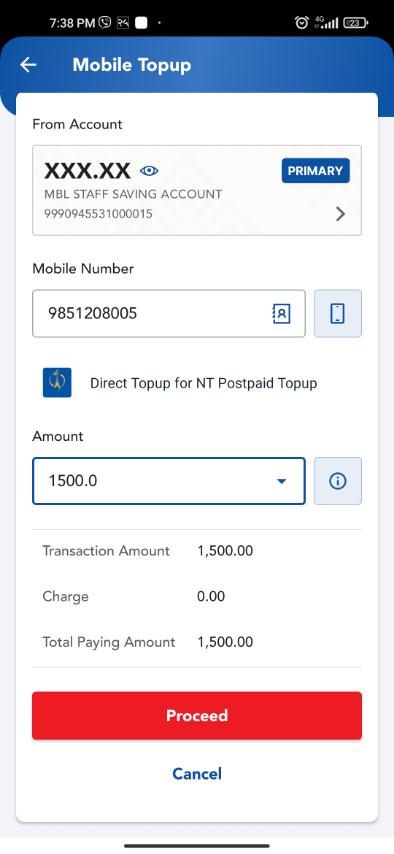Image resolution: width=394 pixels, height=854 pixels.
Task: Click the Proceed button
Action: [197, 715]
